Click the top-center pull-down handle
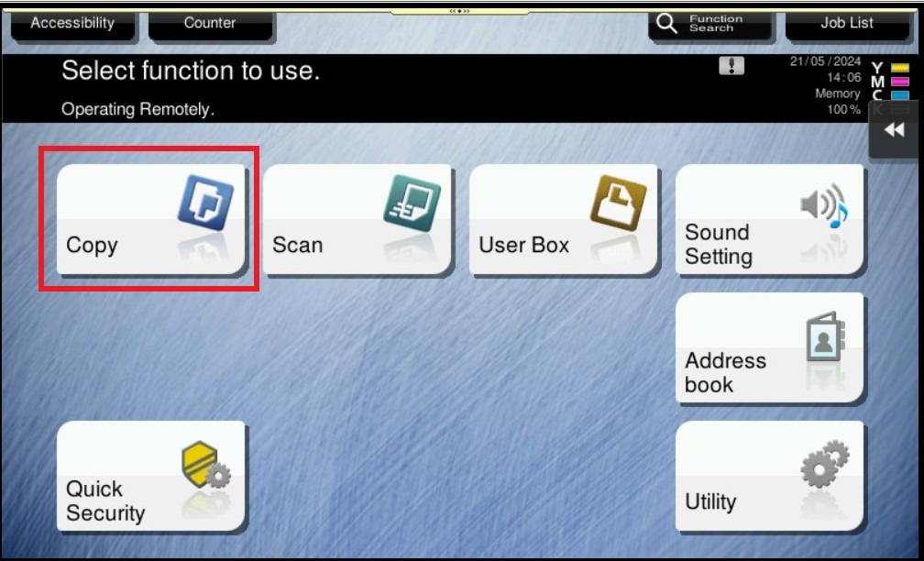The image size is (924, 561). coord(460,10)
